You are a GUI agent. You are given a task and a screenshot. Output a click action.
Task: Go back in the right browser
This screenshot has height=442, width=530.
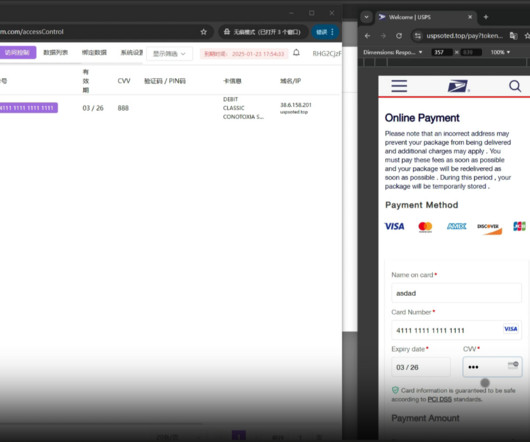coord(367,36)
